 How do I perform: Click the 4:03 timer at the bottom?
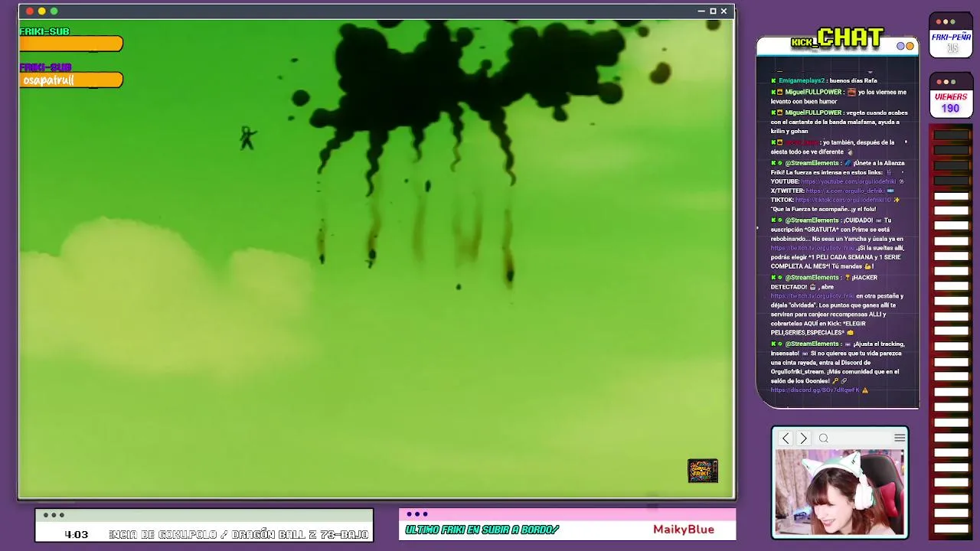(x=76, y=535)
